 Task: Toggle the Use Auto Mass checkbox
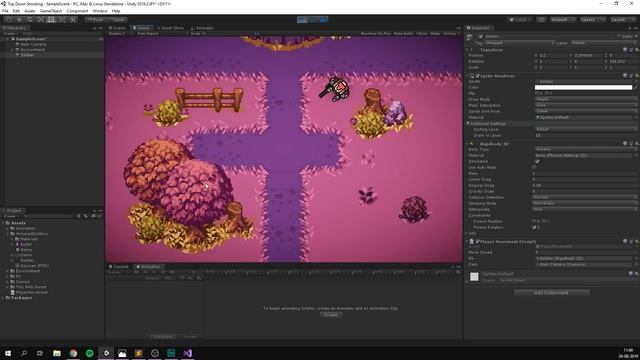535,167
